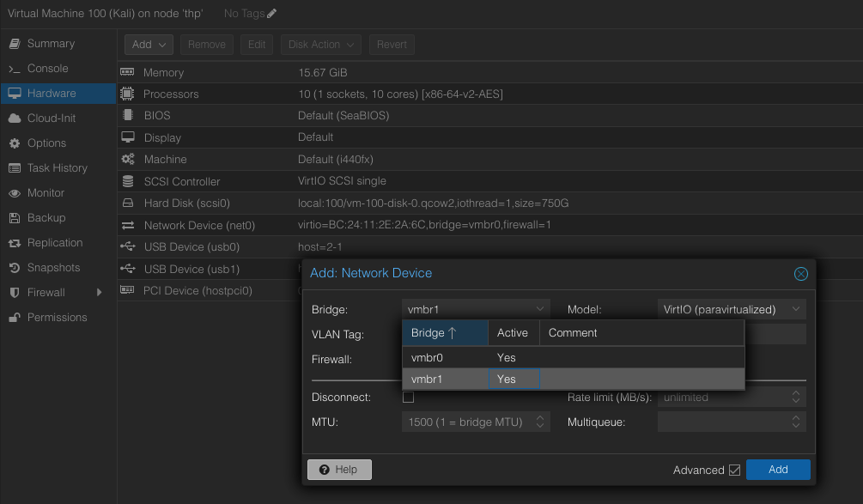The image size is (863, 504).
Task: Enable the Disconnect checkbox
Action: pos(408,398)
